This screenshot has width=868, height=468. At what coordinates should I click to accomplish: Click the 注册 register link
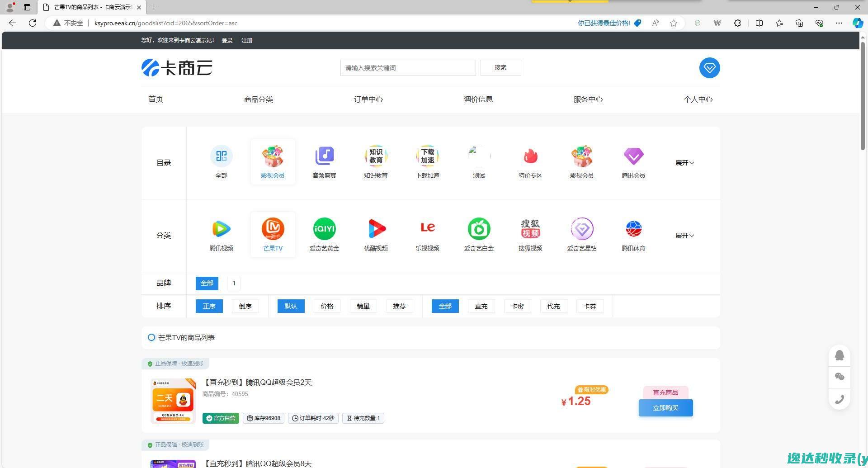click(x=247, y=41)
